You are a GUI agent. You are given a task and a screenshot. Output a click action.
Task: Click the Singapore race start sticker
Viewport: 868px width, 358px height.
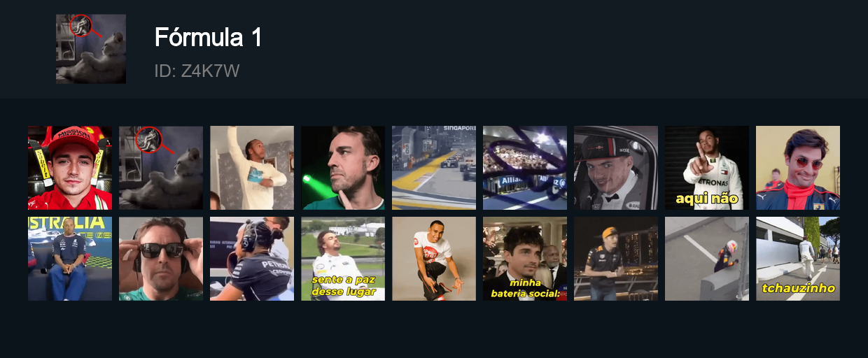(x=434, y=168)
